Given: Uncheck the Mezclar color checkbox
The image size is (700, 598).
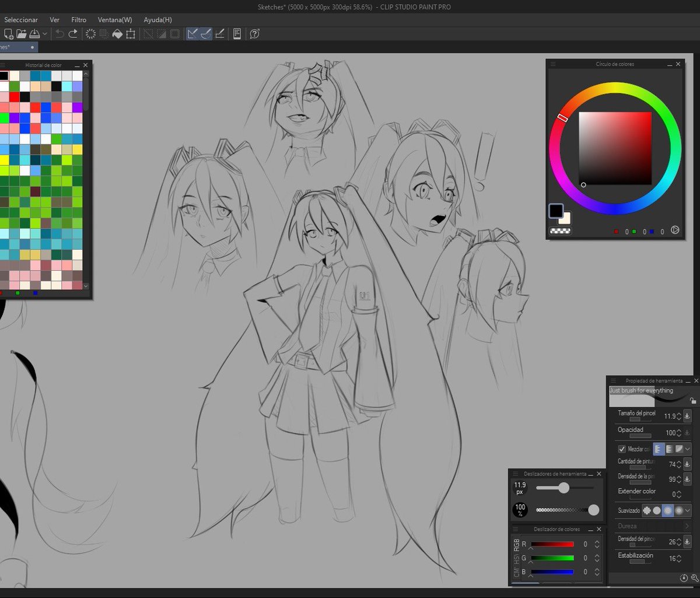Looking at the screenshot, I should coord(622,449).
